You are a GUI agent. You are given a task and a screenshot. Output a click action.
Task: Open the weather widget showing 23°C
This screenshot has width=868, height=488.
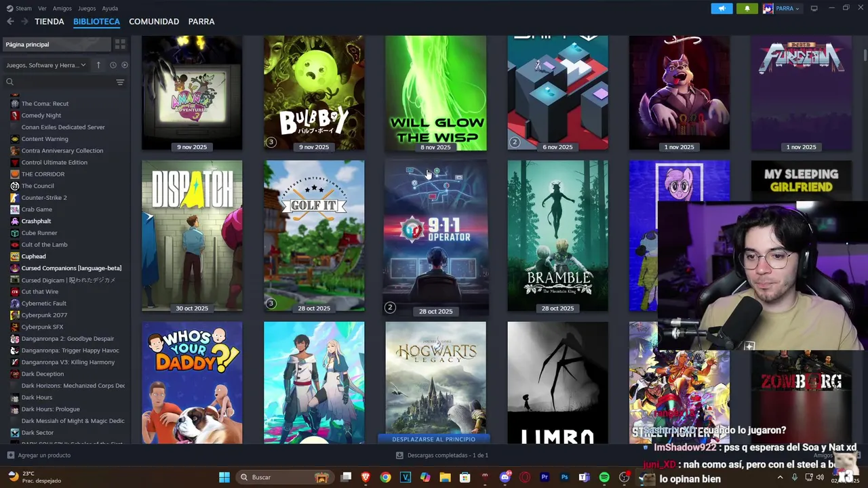tap(34, 477)
